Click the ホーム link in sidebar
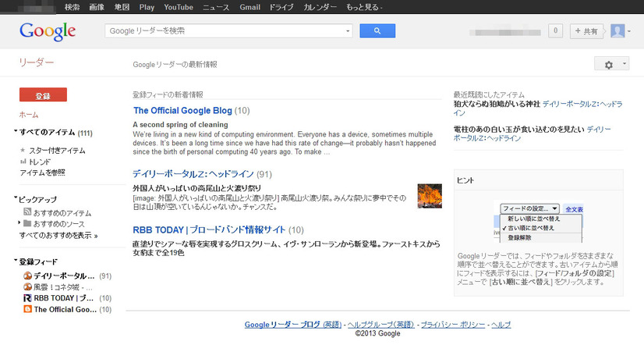 (29, 114)
